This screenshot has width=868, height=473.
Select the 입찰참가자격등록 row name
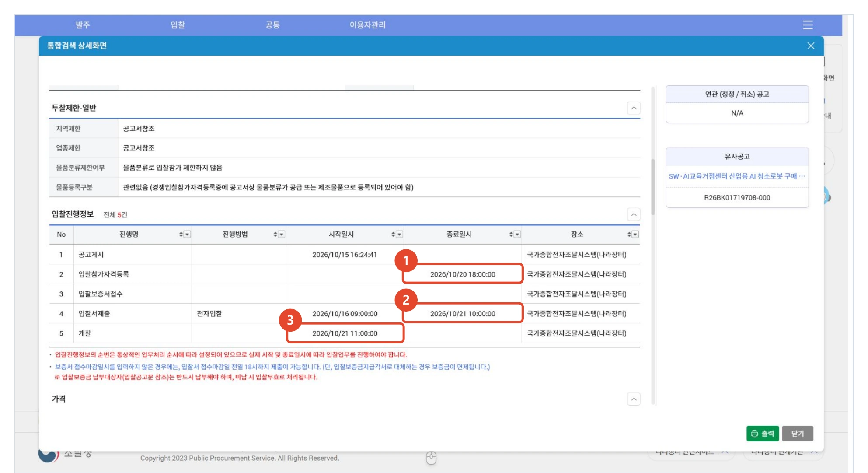pyautogui.click(x=104, y=274)
